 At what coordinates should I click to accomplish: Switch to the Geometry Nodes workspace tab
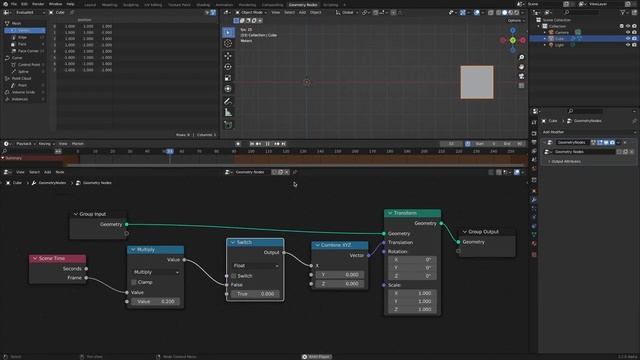point(303,5)
